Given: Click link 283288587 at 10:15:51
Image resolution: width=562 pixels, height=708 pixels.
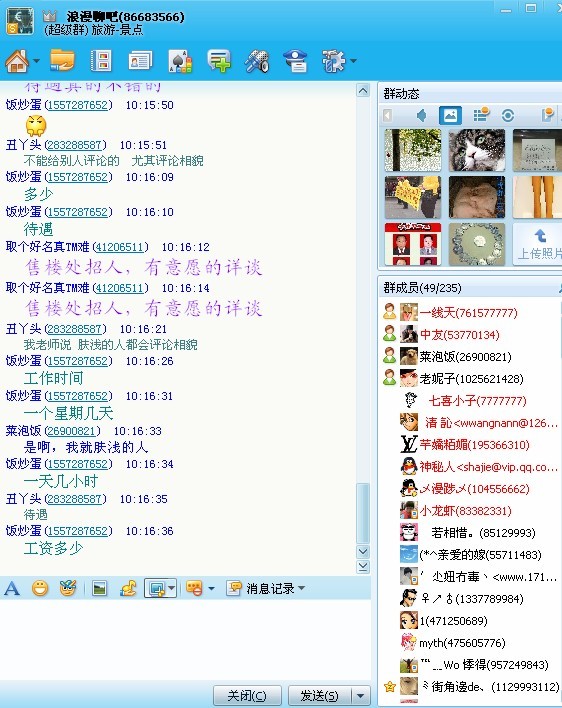Looking at the screenshot, I should (x=75, y=145).
